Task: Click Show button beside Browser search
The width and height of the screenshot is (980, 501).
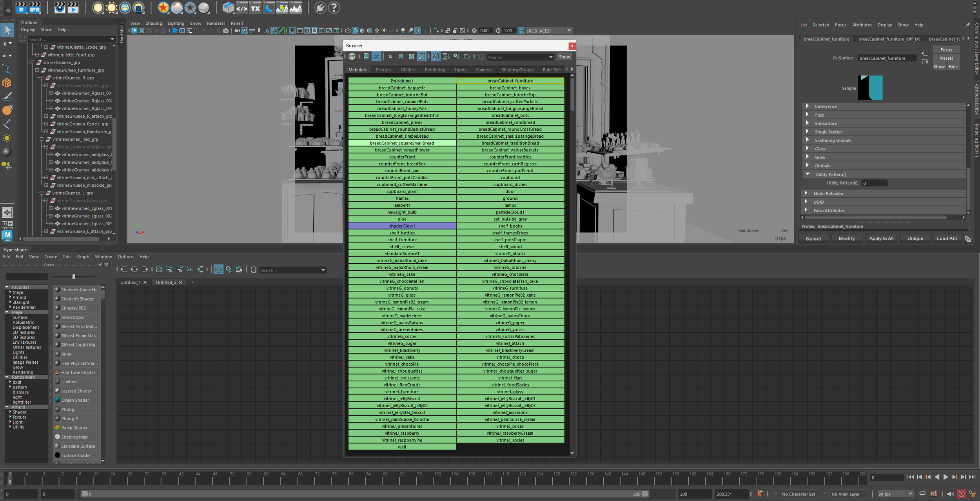Action: [564, 57]
